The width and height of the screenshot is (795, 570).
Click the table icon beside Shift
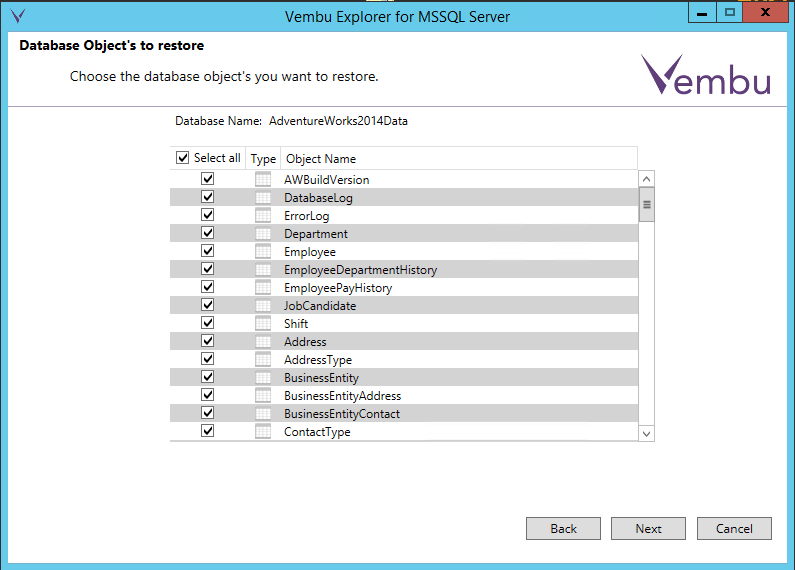[263, 324]
